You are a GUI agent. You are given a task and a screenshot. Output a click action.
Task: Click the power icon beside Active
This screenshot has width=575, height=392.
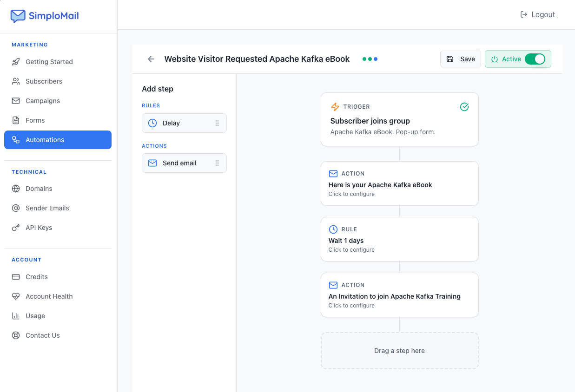click(x=495, y=59)
